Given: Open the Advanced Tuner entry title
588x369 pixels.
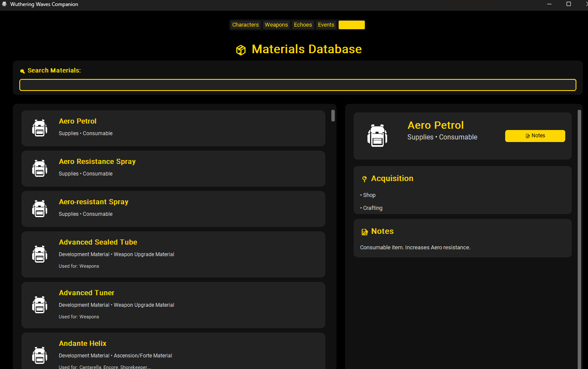Looking at the screenshot, I should coord(87,293).
